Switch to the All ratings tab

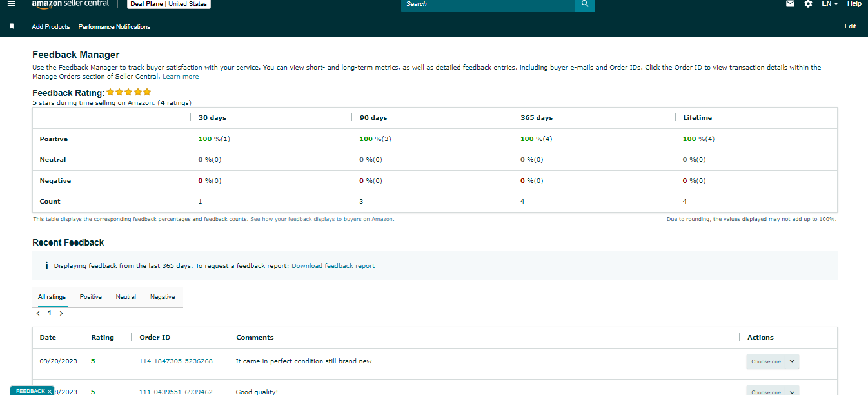(52, 297)
